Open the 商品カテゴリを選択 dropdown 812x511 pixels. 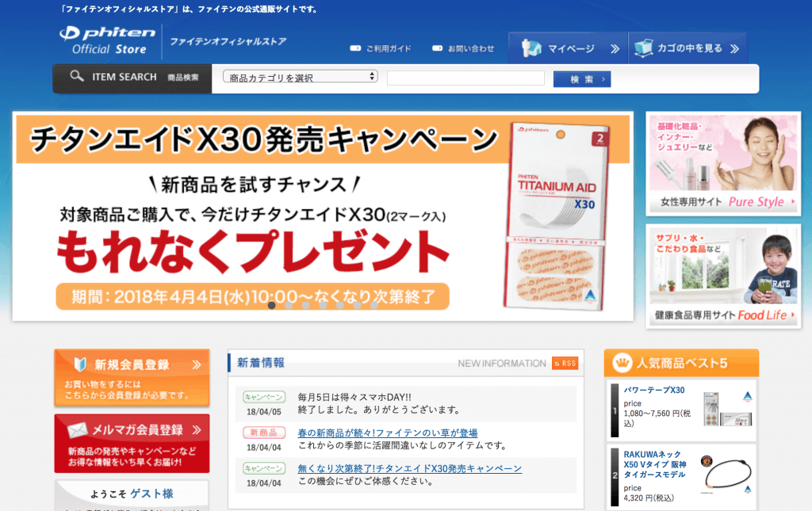[x=300, y=77]
